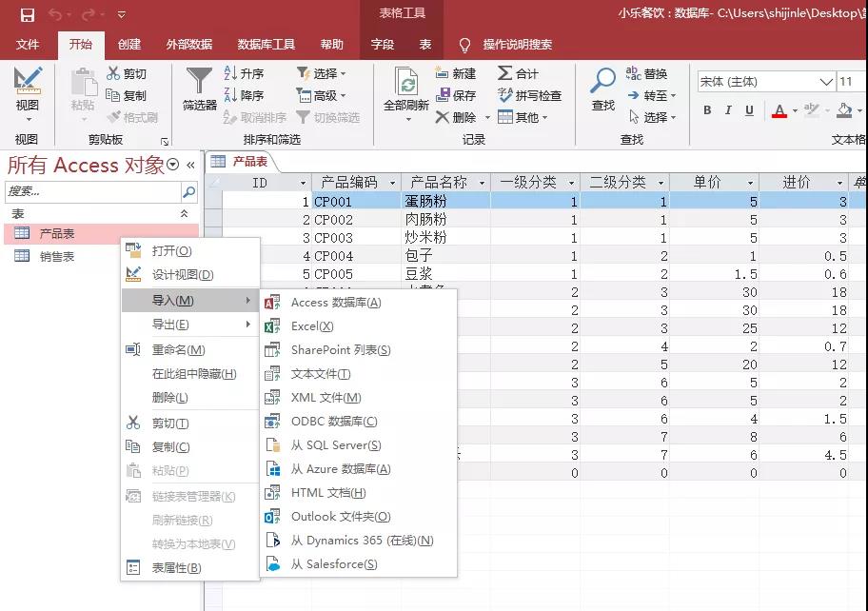Click the background fill color bucket
Image resolution: width=868 pixels, height=611 pixels.
pyautogui.click(x=844, y=110)
